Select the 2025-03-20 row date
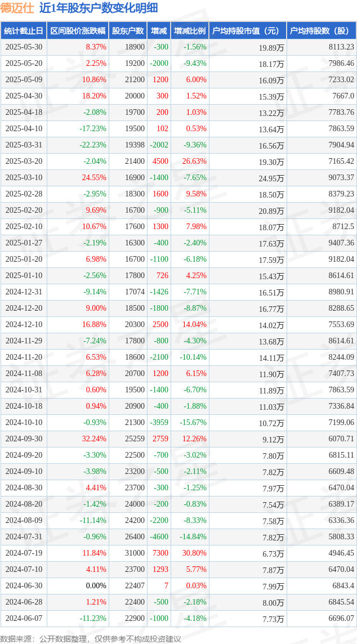This screenshot has height=644, width=357. 24,161
